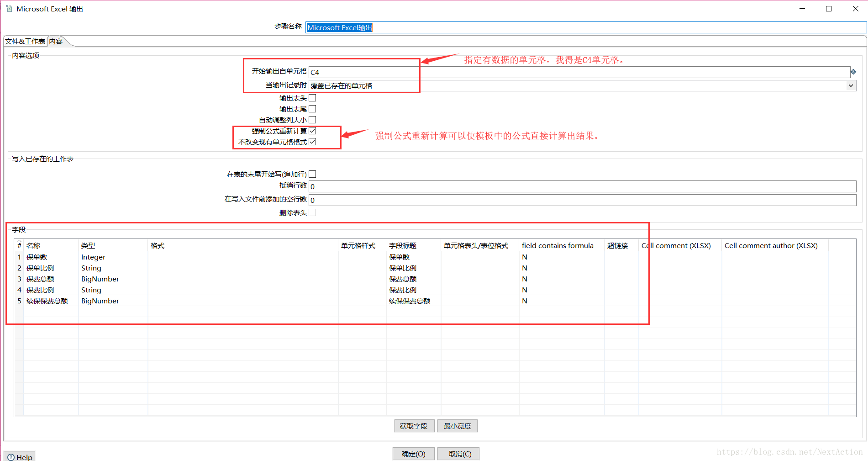Screen dimensions: 868x461
Task: Click the Help question mark icon
Action: tap(11, 457)
